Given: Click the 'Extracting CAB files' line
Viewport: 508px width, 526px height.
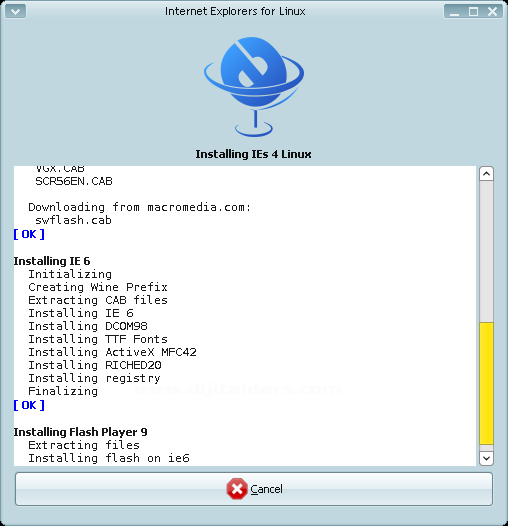Looking at the screenshot, I should point(98,300).
